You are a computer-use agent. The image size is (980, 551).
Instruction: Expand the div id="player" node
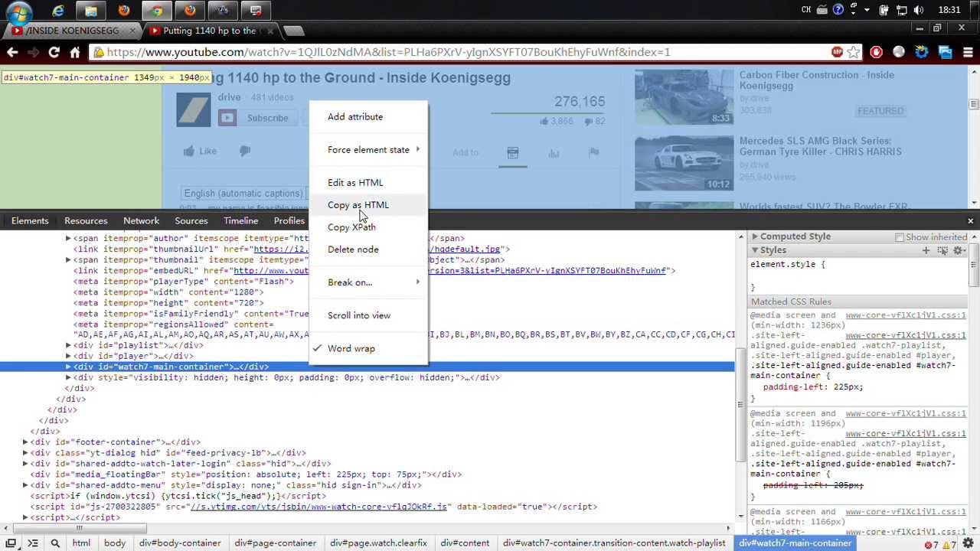68,356
